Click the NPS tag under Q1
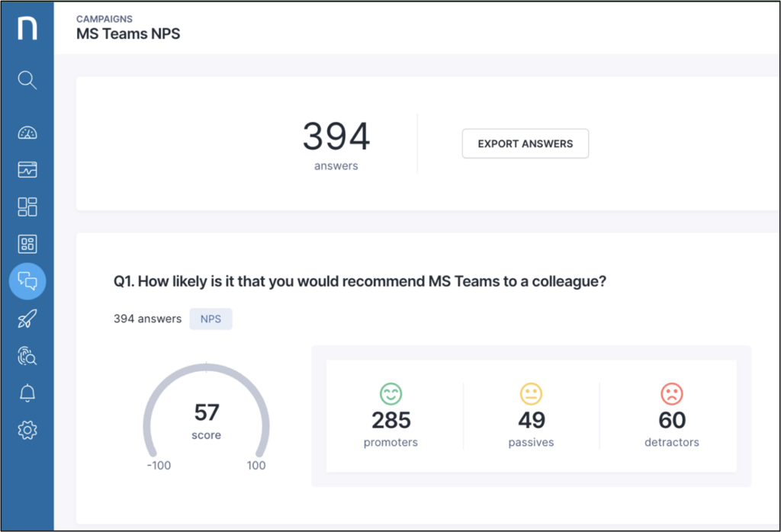Image resolution: width=781 pixels, height=532 pixels. 211,319
